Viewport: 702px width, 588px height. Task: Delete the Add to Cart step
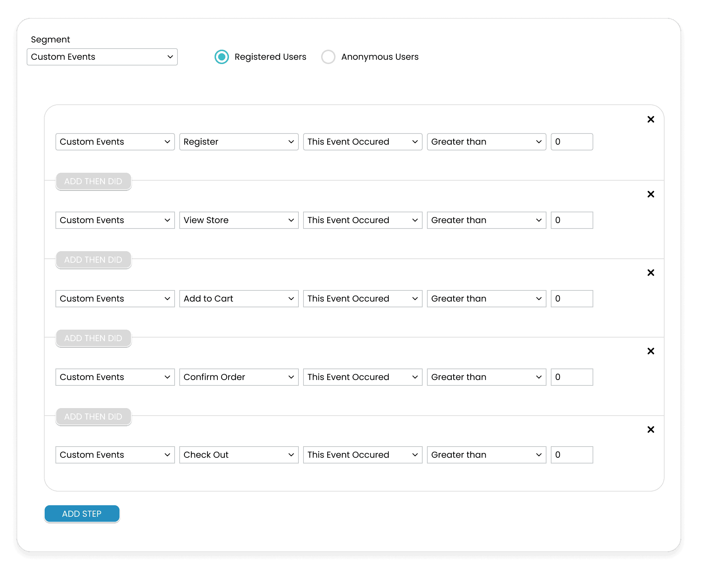651,273
